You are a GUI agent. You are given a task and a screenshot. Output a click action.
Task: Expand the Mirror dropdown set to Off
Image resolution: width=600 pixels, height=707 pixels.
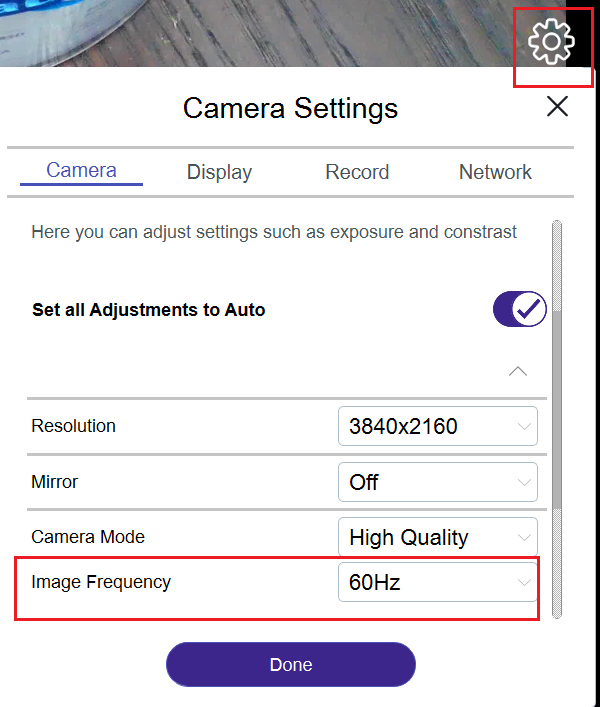(437, 482)
